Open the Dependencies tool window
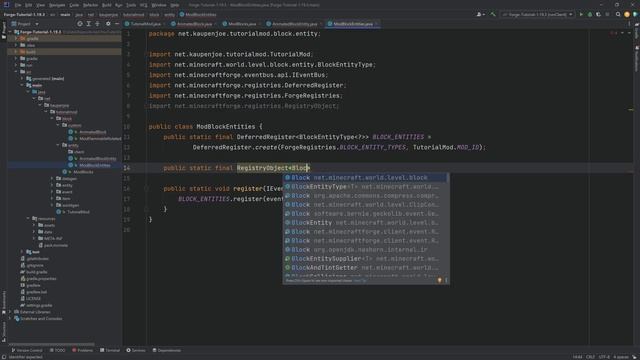The height and width of the screenshot is (360, 640). 167,350
